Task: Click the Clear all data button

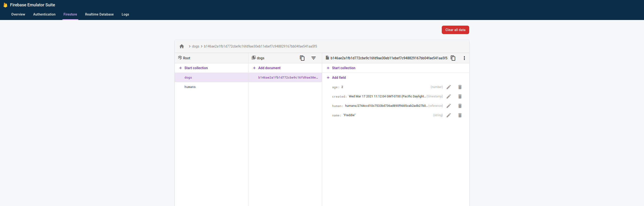Action: pos(455,30)
